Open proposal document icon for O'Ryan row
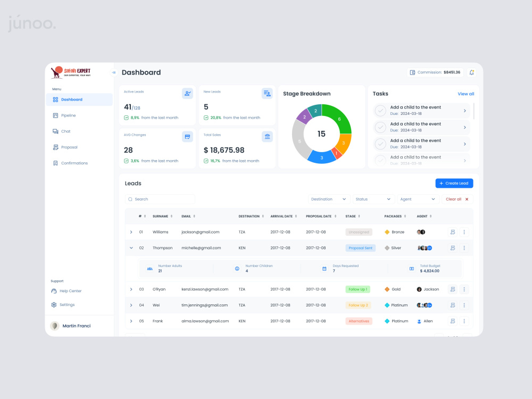 click(453, 289)
